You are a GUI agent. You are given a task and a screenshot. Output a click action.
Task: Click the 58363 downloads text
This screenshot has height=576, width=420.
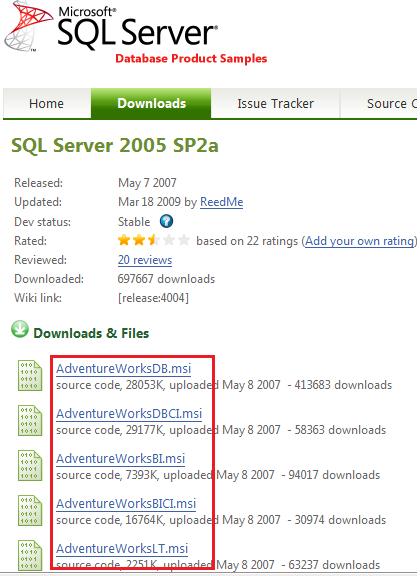(x=340, y=430)
